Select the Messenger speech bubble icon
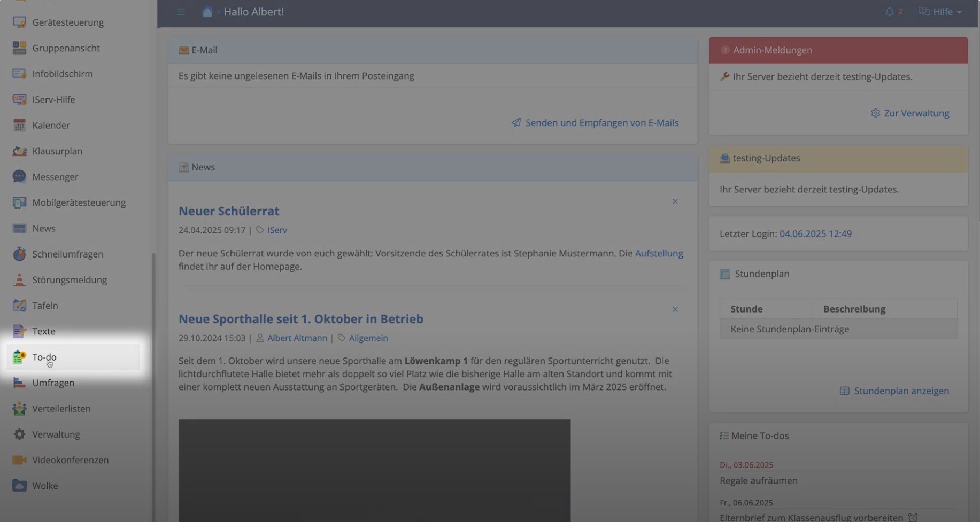 [x=19, y=176]
